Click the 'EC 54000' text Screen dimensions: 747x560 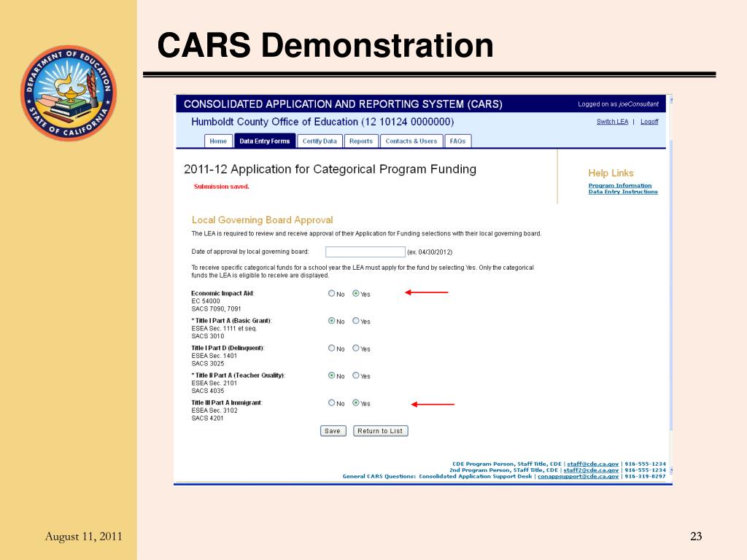[206, 301]
